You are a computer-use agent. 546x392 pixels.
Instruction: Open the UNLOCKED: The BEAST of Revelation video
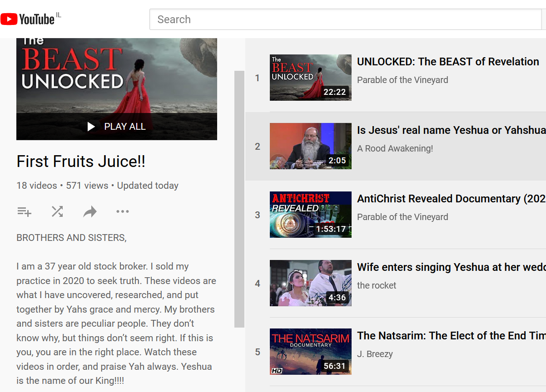pyautogui.click(x=448, y=61)
